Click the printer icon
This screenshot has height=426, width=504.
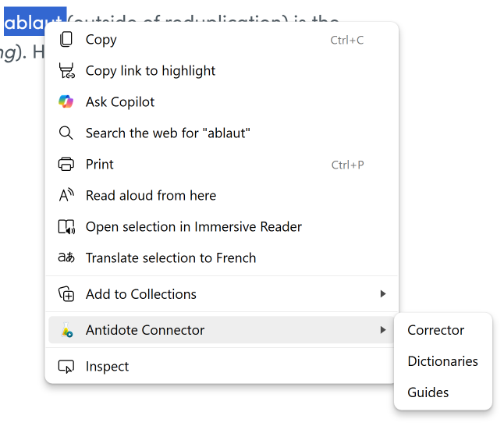point(66,165)
